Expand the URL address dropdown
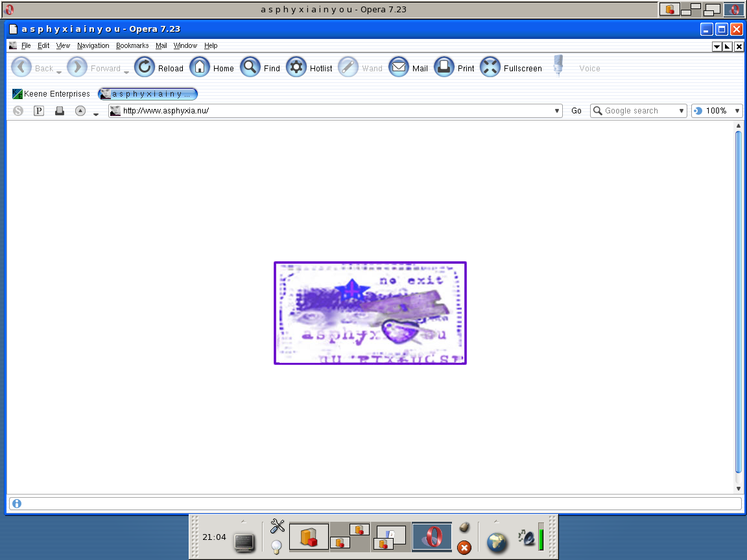Image resolution: width=747 pixels, height=560 pixels. [556, 111]
